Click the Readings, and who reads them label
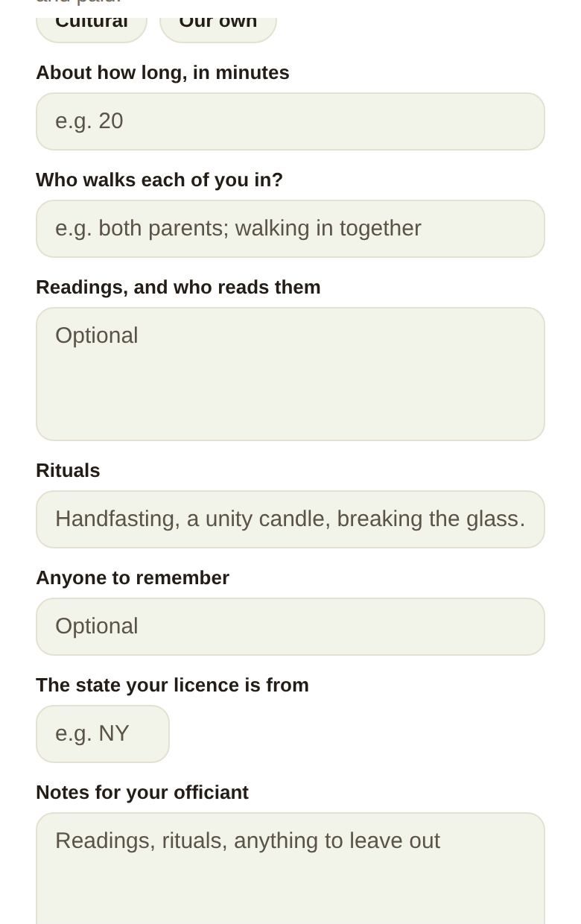 pyautogui.click(x=178, y=287)
